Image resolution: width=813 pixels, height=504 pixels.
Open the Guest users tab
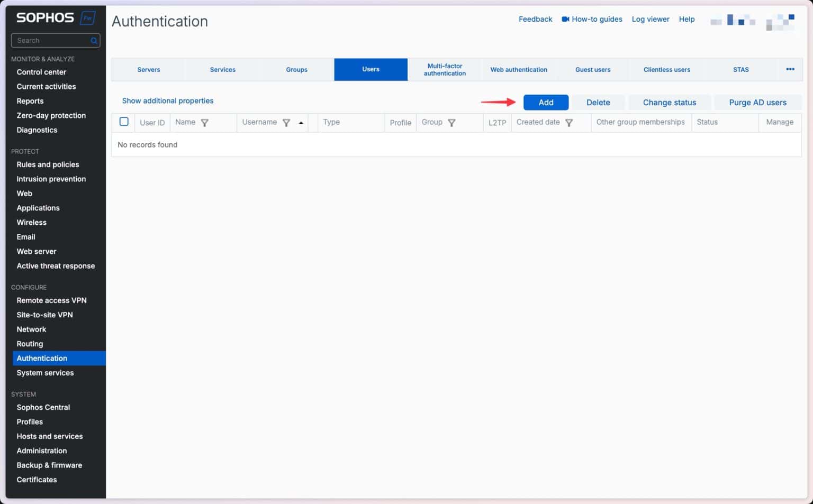593,69
